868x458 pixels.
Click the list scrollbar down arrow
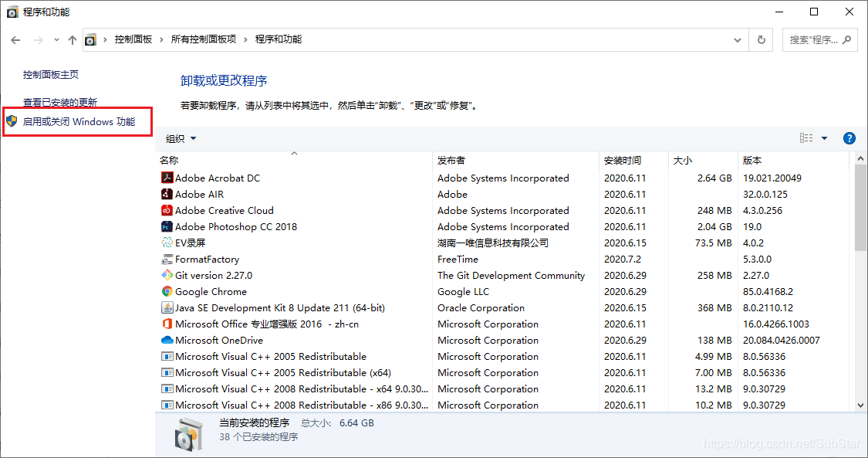click(x=860, y=405)
